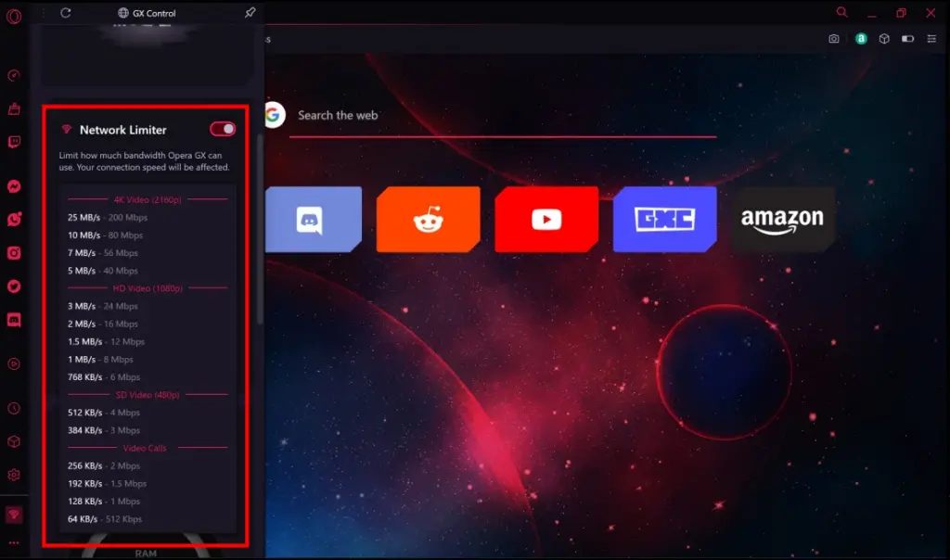Click the battery-style toolbar icon
Screen dimensions: 950x560
(907, 39)
